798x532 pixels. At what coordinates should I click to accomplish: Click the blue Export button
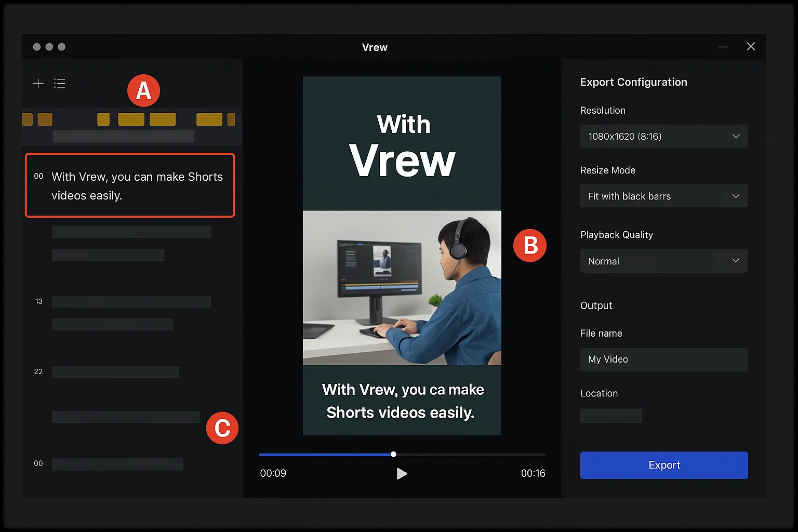(664, 465)
